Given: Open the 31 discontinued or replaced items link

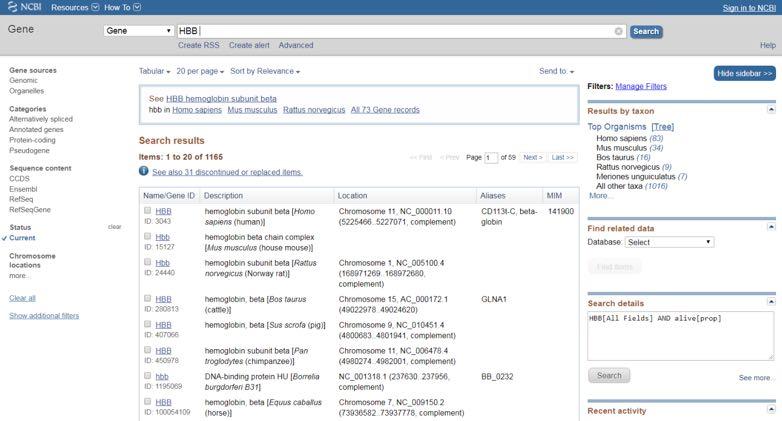Looking at the screenshot, I should pos(227,172).
